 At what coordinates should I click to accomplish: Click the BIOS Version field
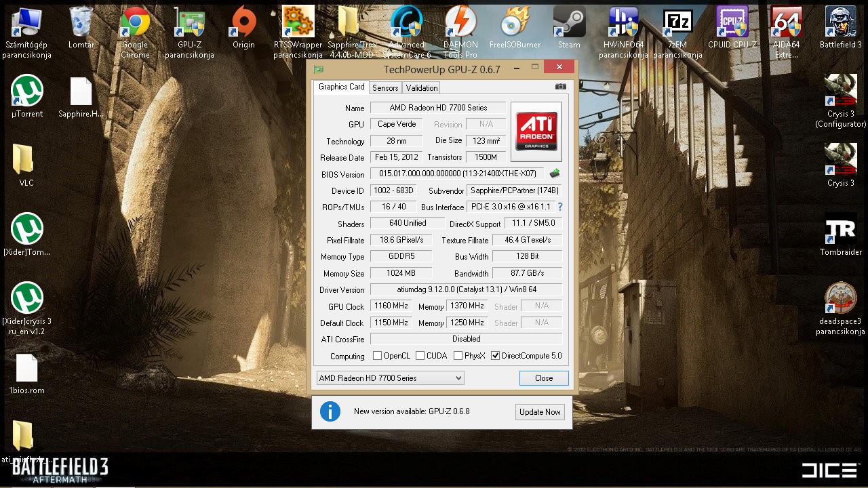(458, 174)
